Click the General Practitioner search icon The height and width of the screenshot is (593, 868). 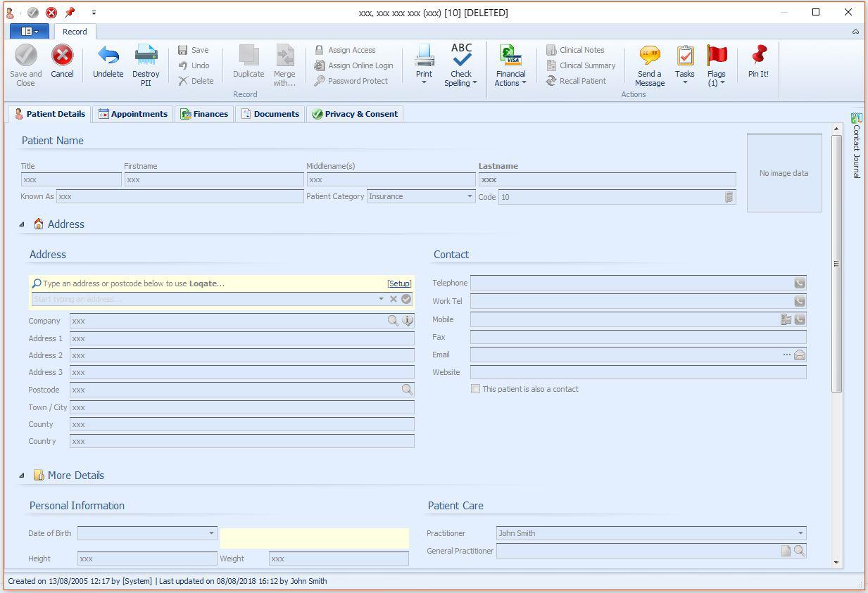pyautogui.click(x=800, y=551)
